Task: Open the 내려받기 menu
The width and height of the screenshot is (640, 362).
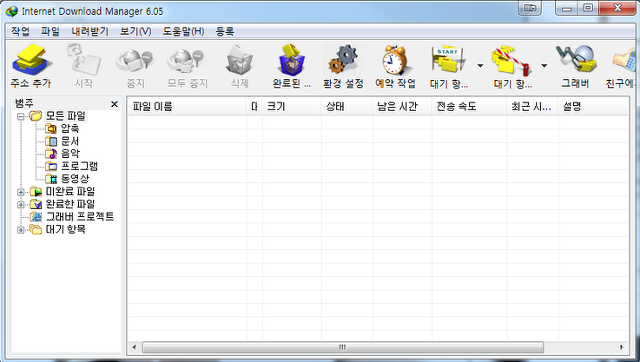Action: [90, 31]
